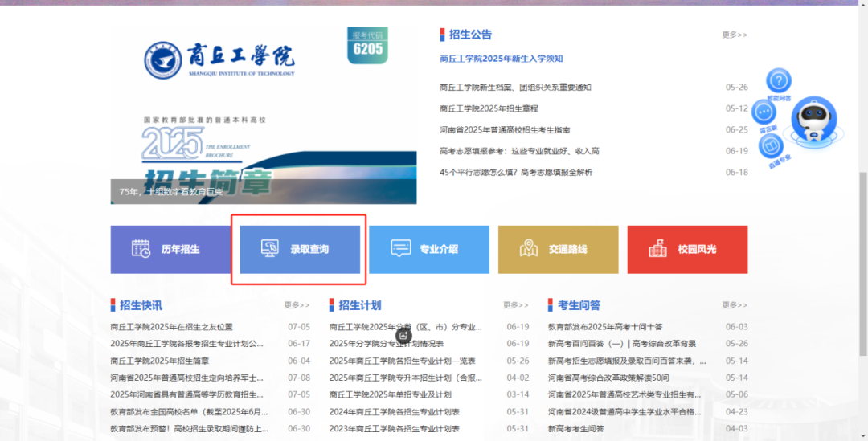
Task: Open the 招生计划 section heading
Action: click(x=360, y=305)
